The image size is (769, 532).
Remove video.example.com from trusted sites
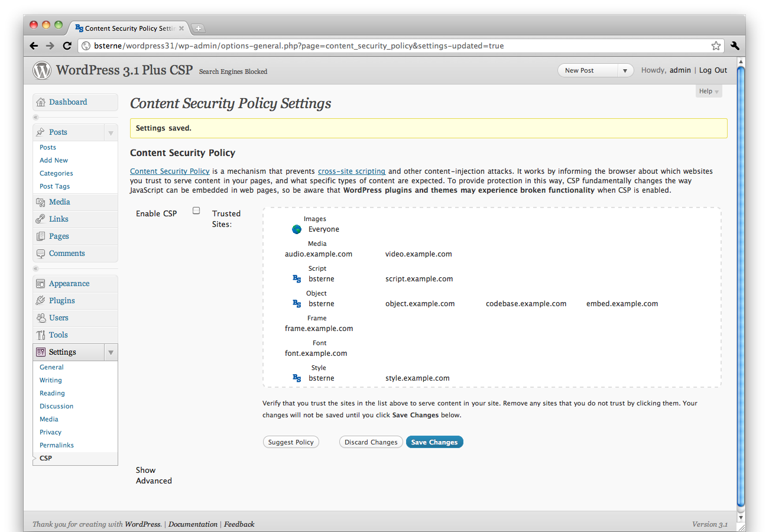point(418,254)
